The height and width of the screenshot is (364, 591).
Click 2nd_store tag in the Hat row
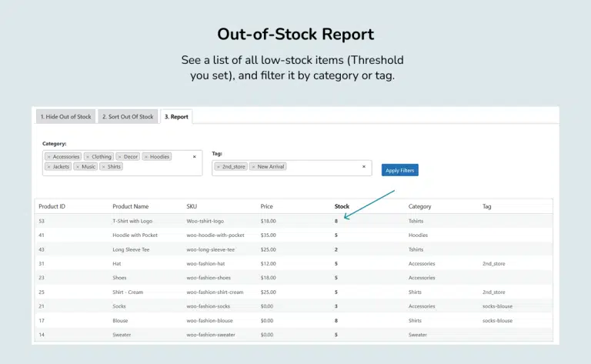tap(493, 264)
